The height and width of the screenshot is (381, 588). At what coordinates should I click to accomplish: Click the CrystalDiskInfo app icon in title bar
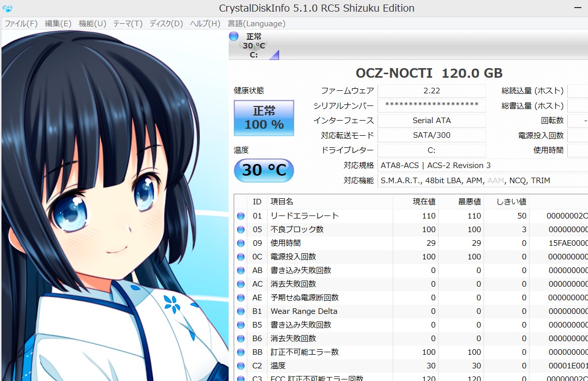[x=8, y=8]
